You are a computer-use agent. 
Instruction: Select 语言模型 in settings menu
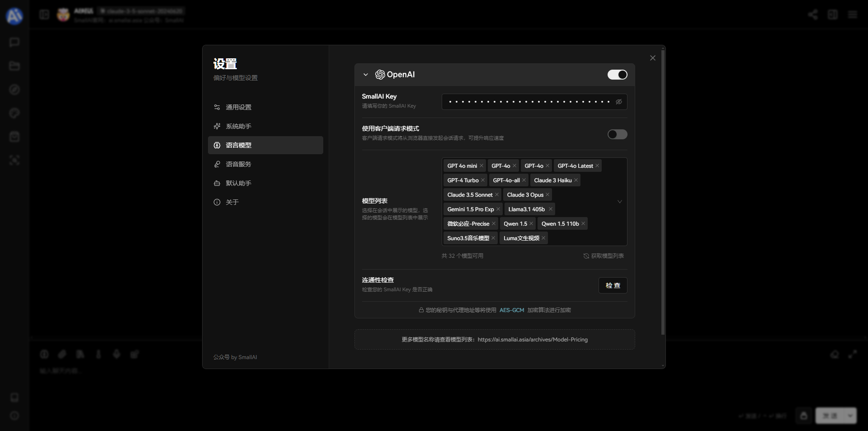265,145
